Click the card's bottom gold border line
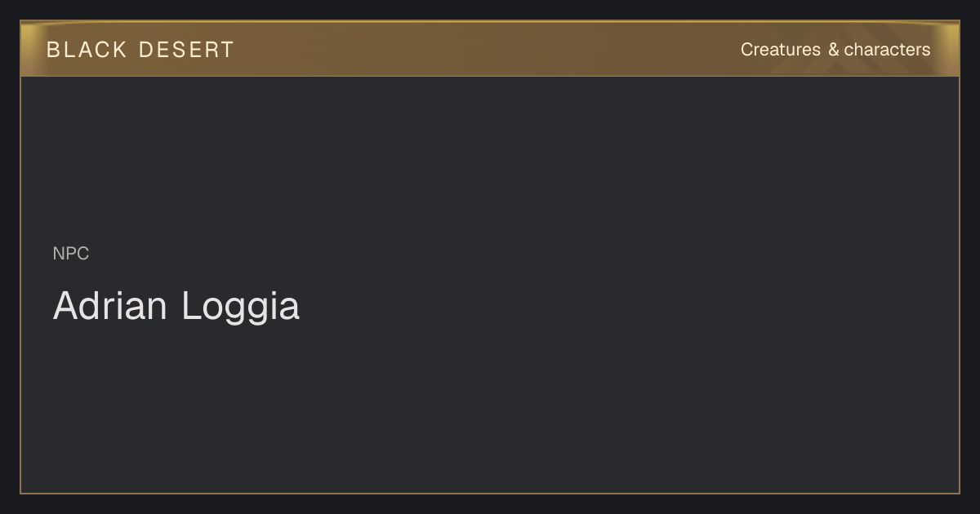 point(490,494)
